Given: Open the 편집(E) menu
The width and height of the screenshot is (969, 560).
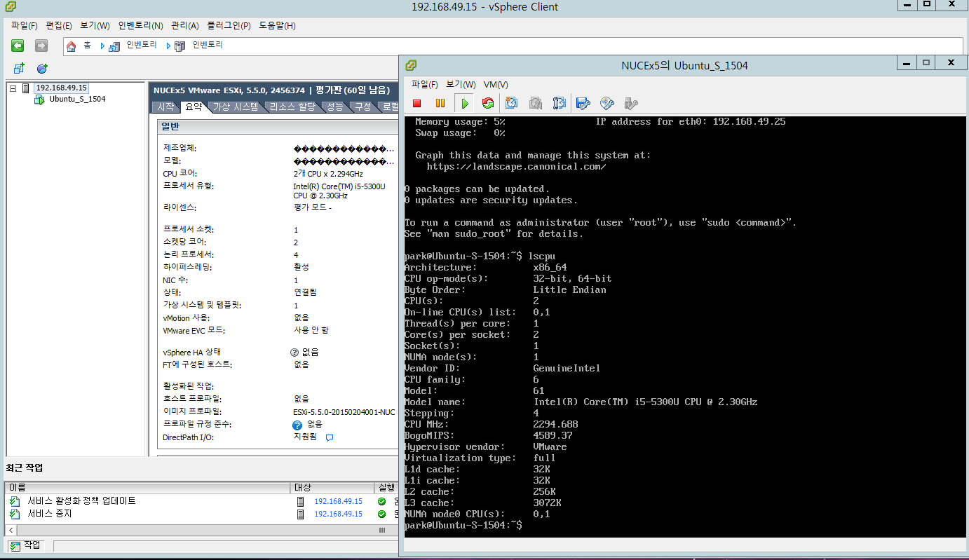Looking at the screenshot, I should click(x=59, y=25).
